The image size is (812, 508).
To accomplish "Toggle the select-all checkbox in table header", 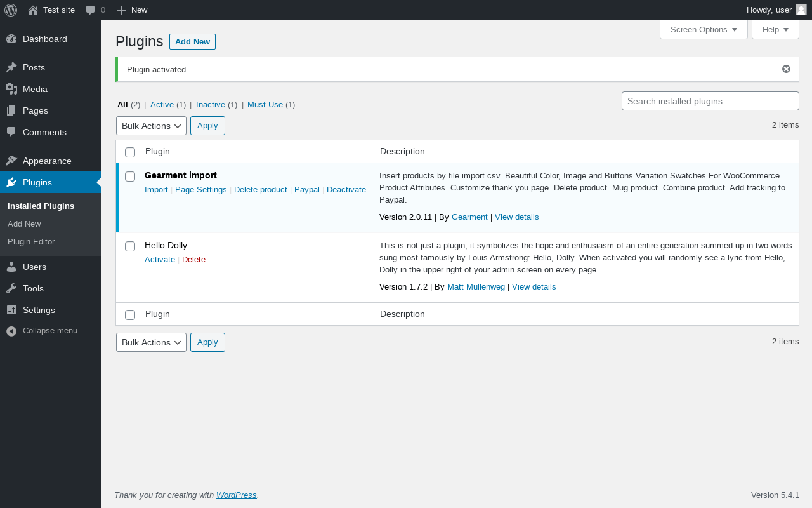I will pos(130,152).
